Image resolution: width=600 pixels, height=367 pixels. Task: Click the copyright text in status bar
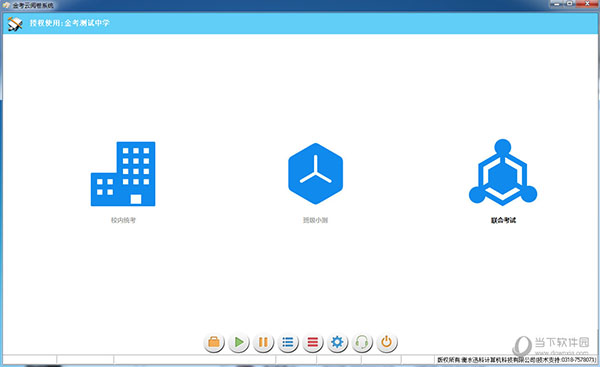(x=517, y=360)
